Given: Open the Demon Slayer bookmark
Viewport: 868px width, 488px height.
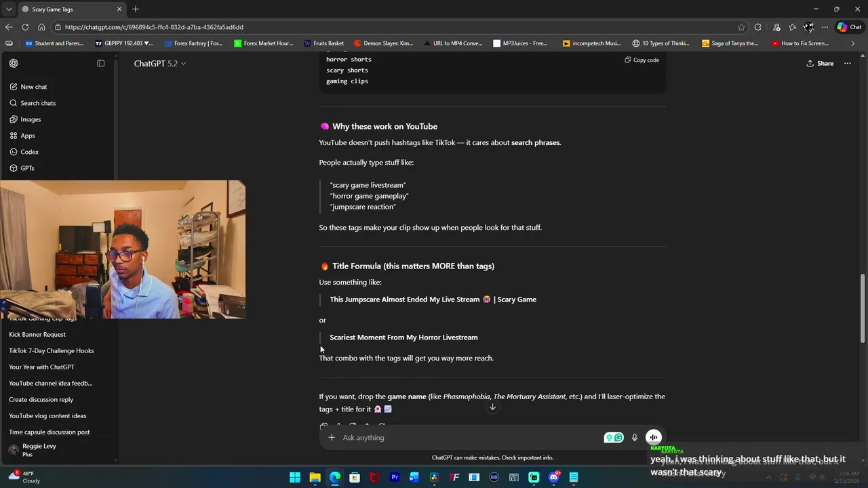Looking at the screenshot, I should 383,43.
